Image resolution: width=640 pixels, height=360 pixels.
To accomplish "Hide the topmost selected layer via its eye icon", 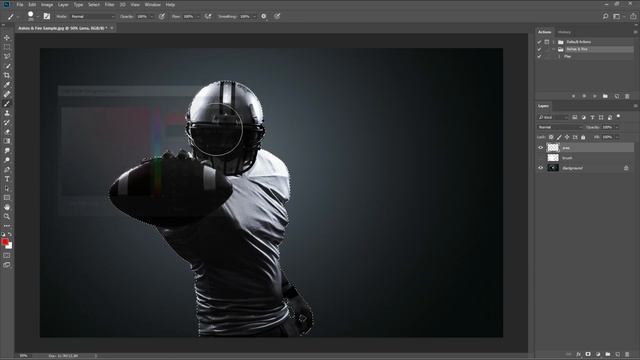I will tap(540, 148).
